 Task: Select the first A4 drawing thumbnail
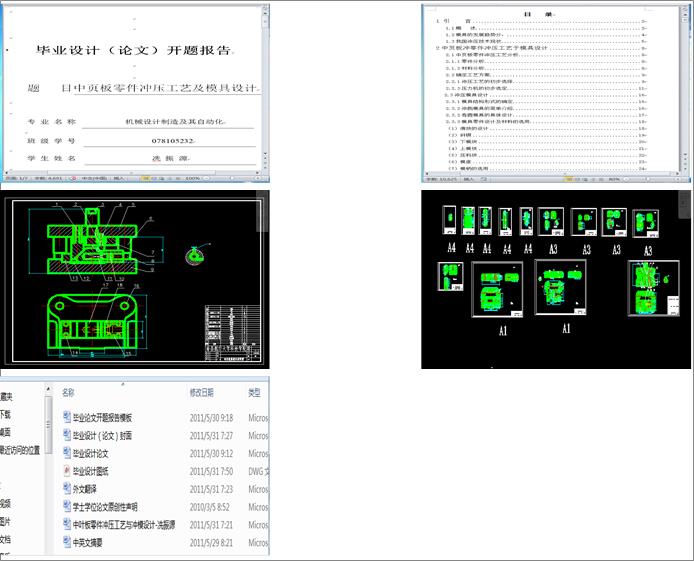tap(449, 219)
